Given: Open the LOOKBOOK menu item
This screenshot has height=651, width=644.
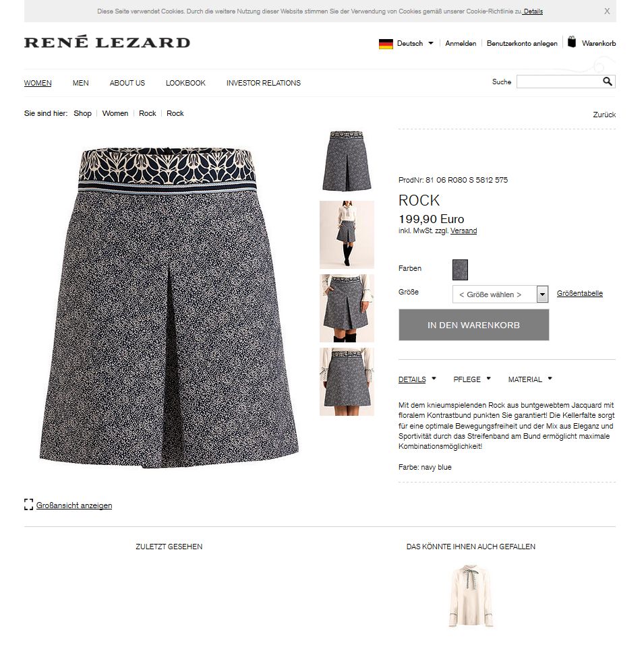Looking at the screenshot, I should 185,83.
